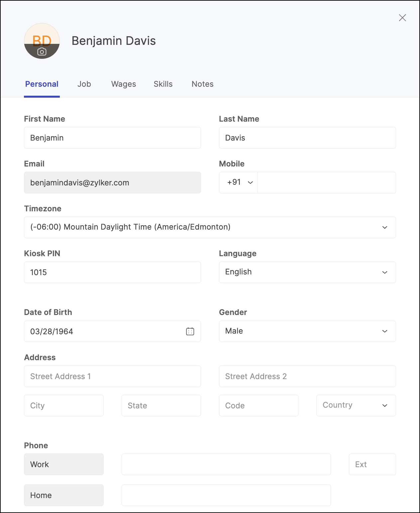Expand the mobile country code +91 dropdown
Image resolution: width=420 pixels, height=513 pixels.
pos(238,182)
